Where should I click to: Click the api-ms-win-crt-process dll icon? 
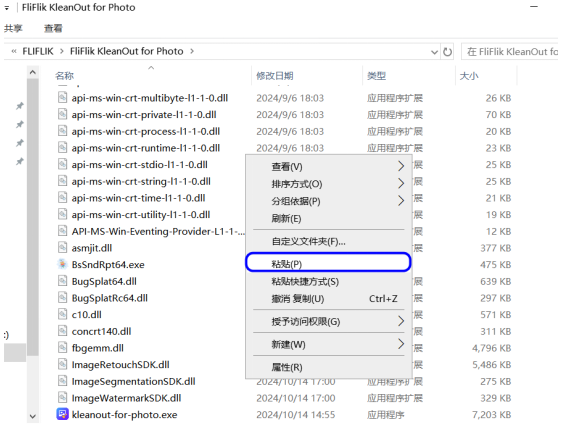[x=62, y=131]
